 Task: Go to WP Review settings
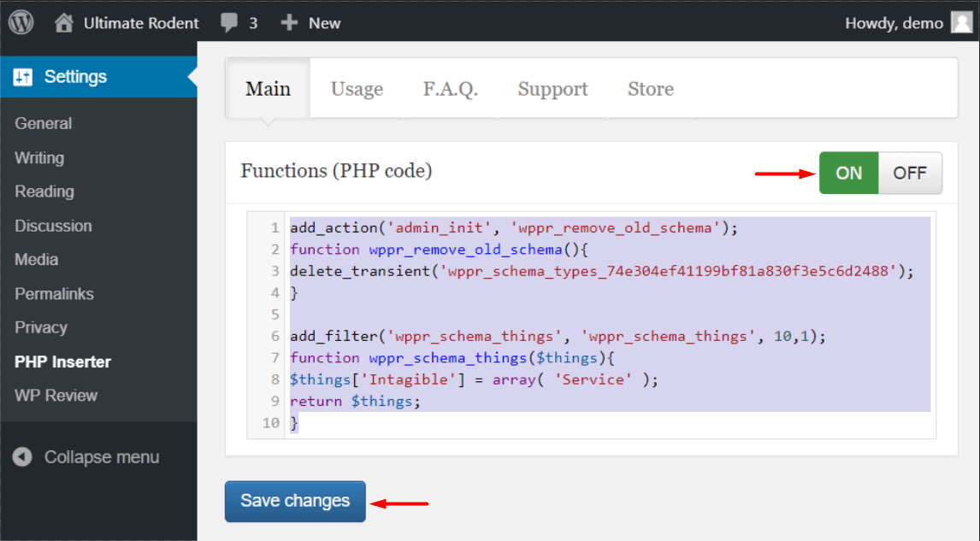pyautogui.click(x=56, y=396)
